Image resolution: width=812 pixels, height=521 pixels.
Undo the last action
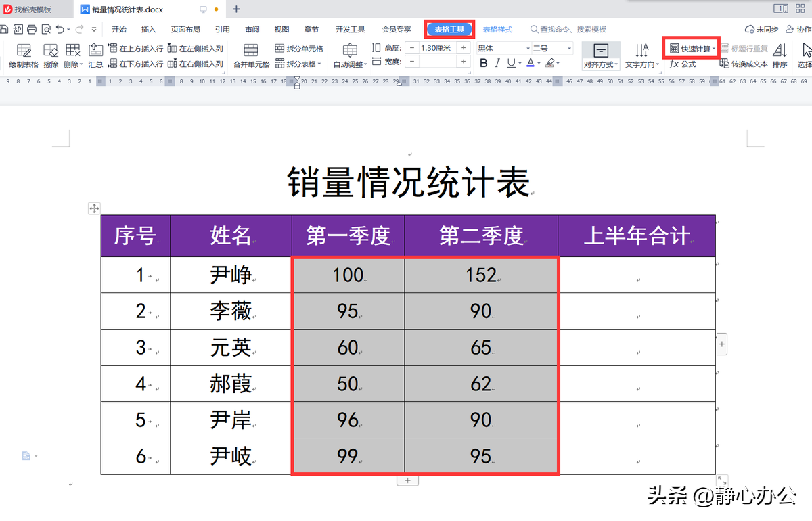60,29
